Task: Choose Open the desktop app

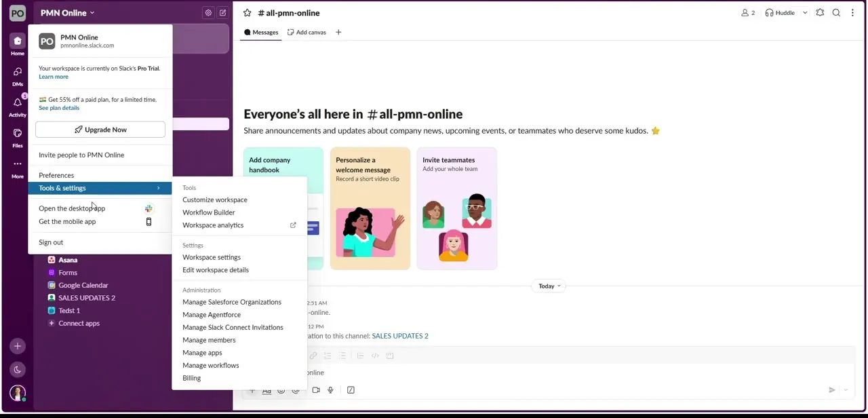Action: 100,208
